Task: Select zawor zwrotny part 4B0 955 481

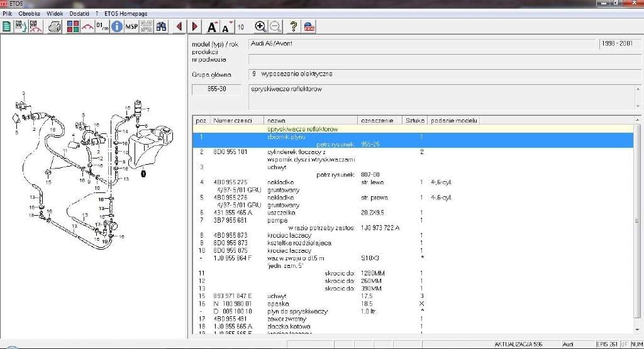Action: click(230, 319)
